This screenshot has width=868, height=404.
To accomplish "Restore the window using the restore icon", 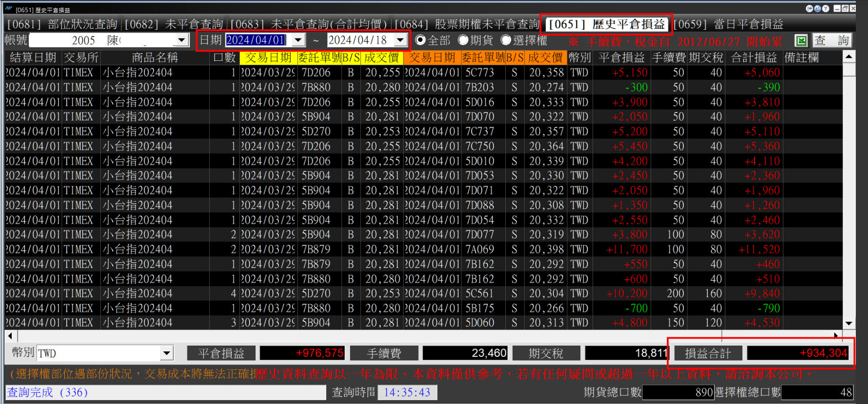I will click(845, 9).
